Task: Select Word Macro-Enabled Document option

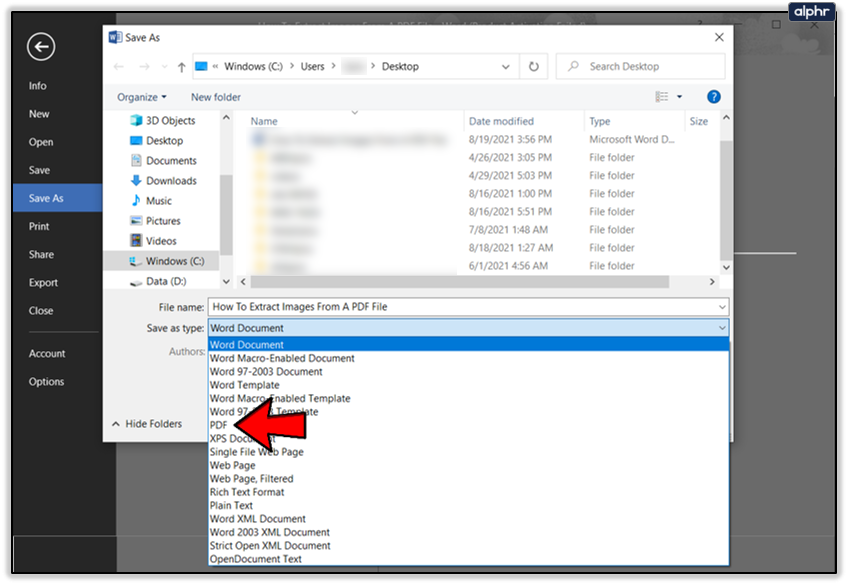Action: tap(468, 358)
